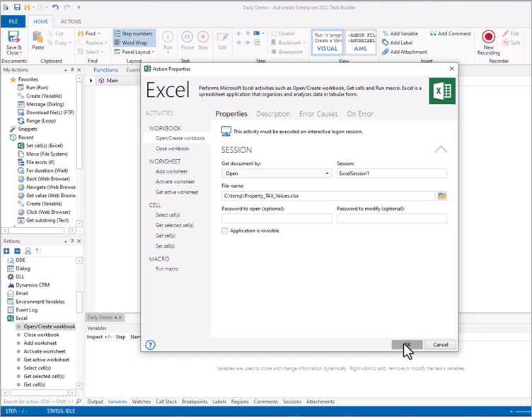This screenshot has width=532, height=417.
Task: Toggle Step numbers in the Layout group
Action: (x=133, y=33)
